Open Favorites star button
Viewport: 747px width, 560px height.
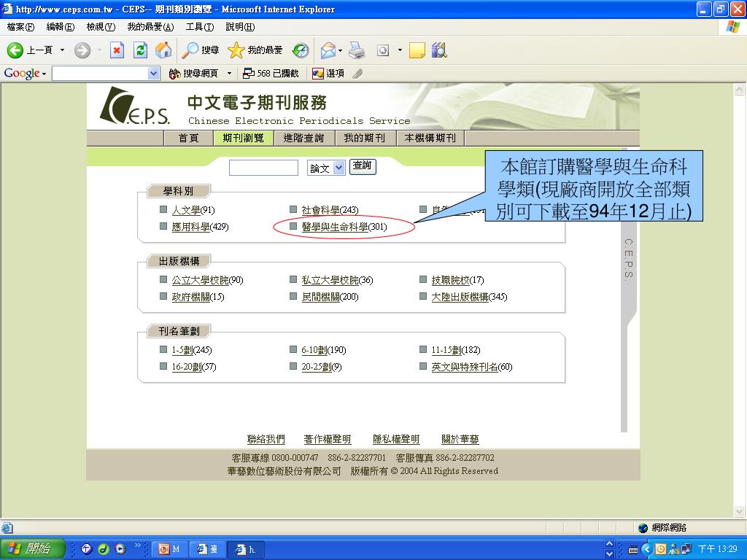tap(255, 50)
